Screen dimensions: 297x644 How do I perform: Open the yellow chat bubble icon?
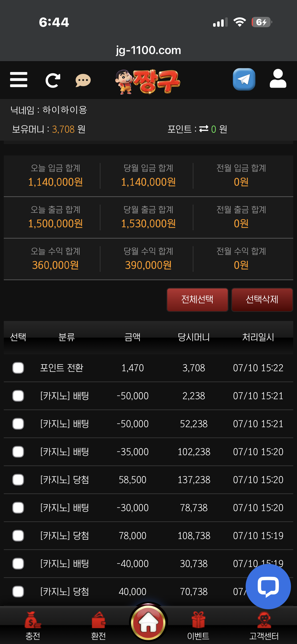pos(83,81)
